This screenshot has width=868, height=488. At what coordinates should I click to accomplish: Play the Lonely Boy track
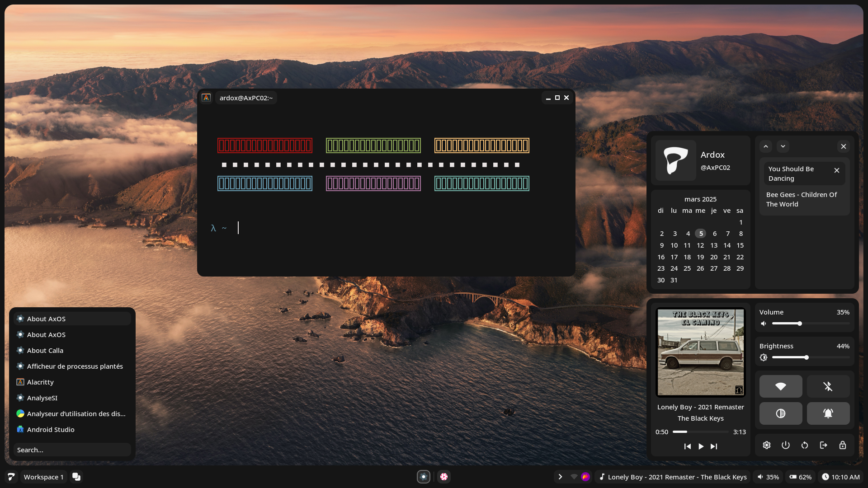(700, 446)
